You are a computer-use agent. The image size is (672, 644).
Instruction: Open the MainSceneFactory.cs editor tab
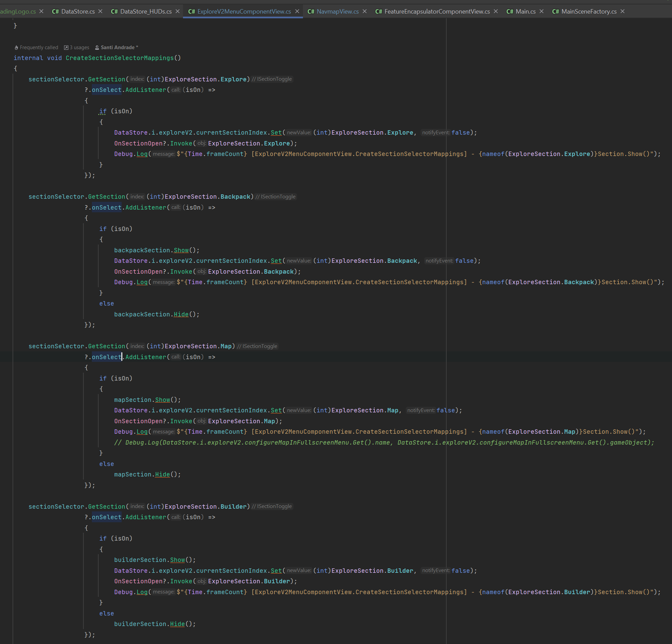point(588,11)
